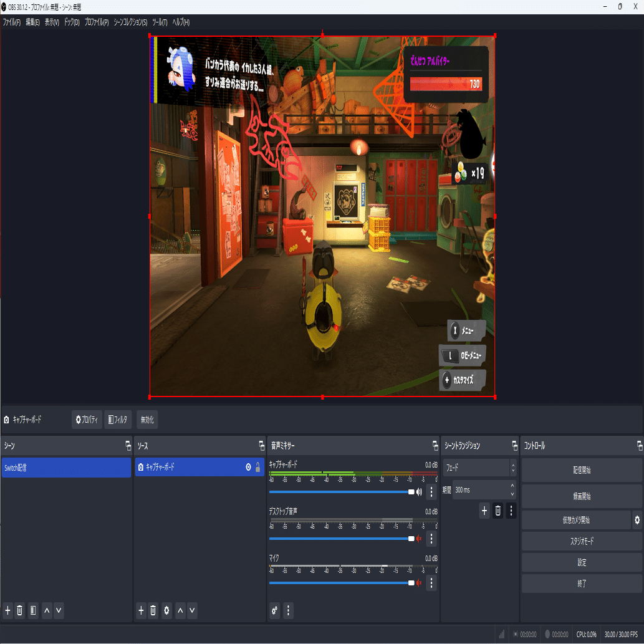Unmute the マイク speaker icon
The image size is (644, 644).
[419, 583]
